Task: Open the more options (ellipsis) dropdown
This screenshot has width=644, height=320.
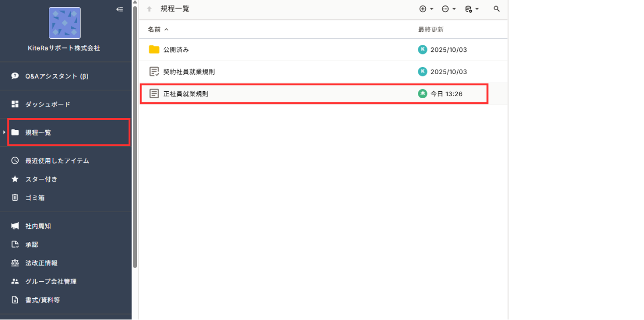Action: (448, 9)
